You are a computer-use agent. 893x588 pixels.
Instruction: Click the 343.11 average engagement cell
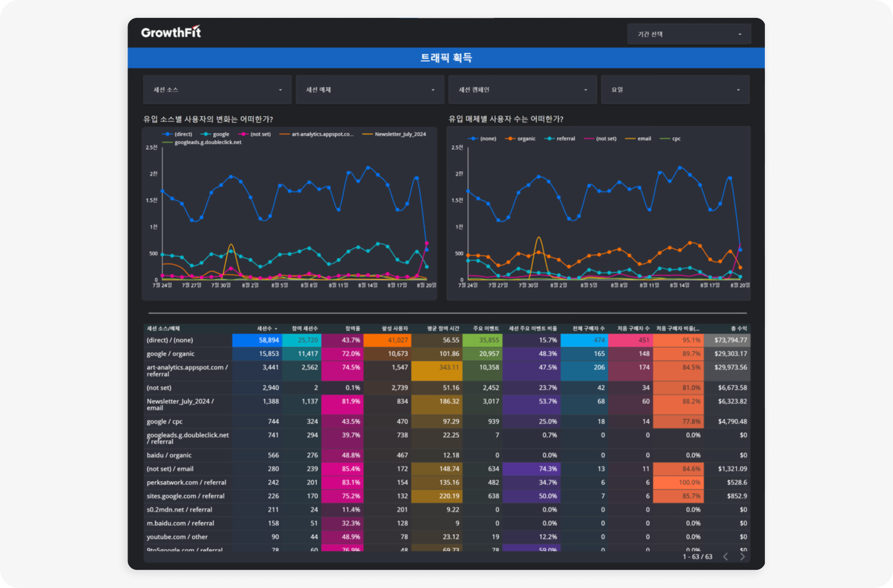[437, 370]
